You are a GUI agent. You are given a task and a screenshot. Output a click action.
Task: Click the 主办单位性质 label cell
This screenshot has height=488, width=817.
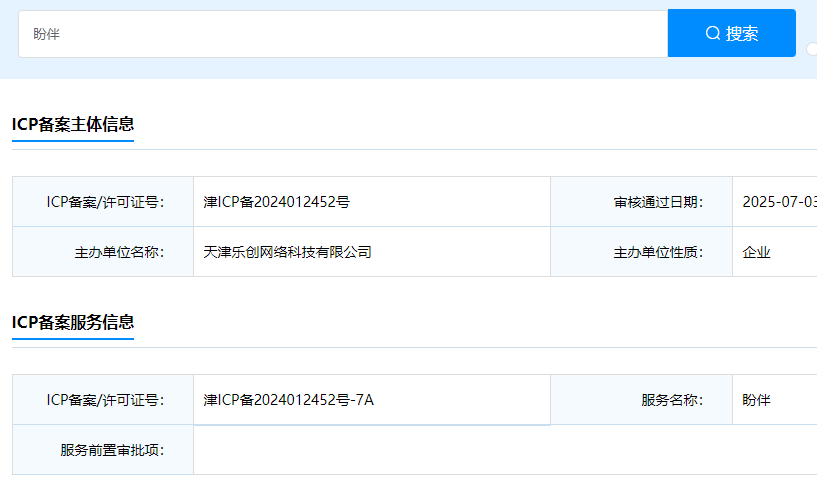click(641, 252)
